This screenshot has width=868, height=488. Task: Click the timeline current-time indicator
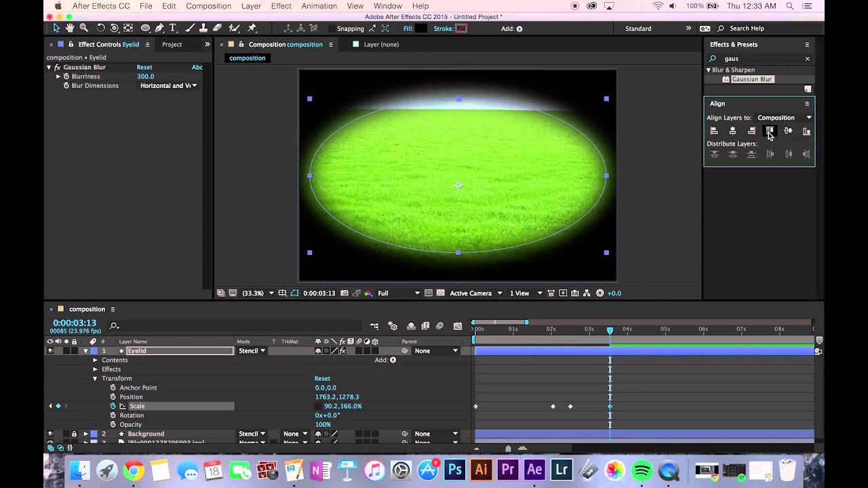[x=610, y=330]
